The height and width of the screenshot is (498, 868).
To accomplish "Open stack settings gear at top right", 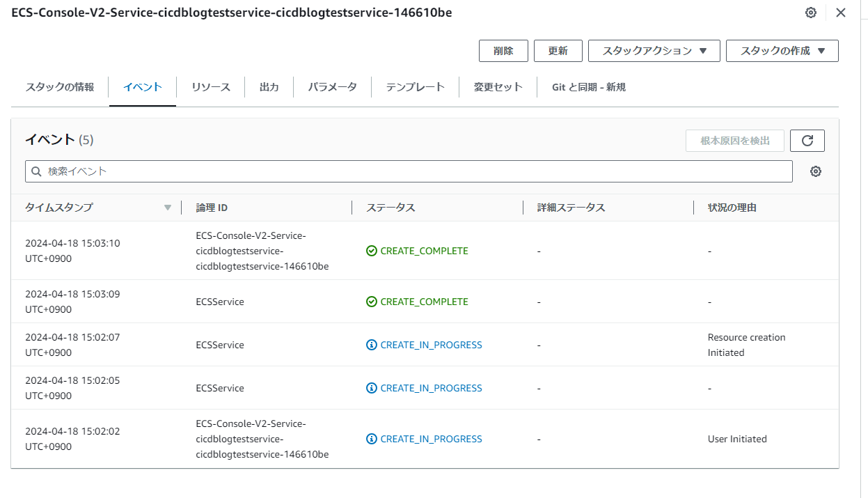I will click(811, 13).
